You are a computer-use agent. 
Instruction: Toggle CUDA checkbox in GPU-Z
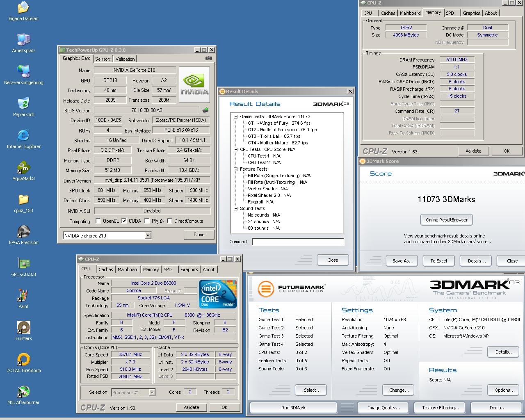124,221
